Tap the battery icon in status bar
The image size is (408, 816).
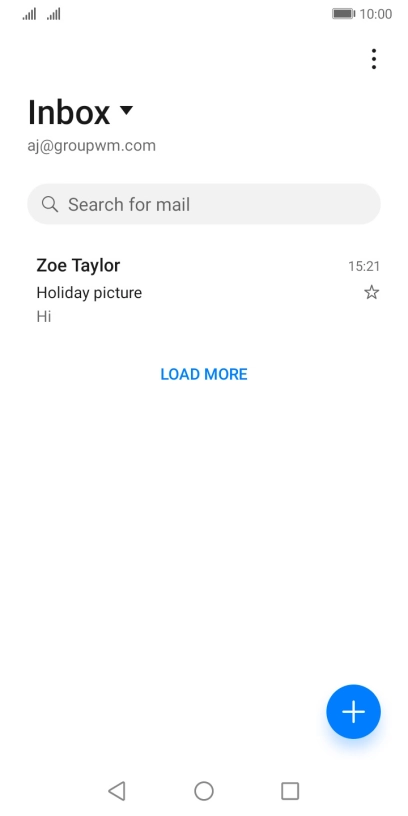coord(343,14)
